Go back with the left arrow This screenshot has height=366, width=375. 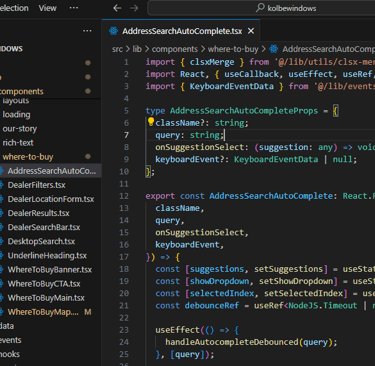pos(117,8)
